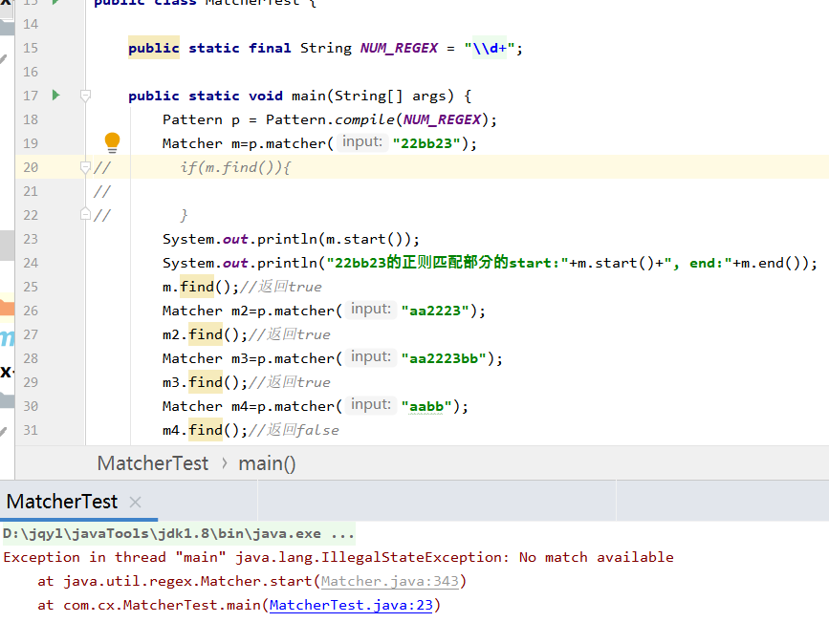
Task: Collapse the main method fold marker on line 17
Action: pos(85,96)
